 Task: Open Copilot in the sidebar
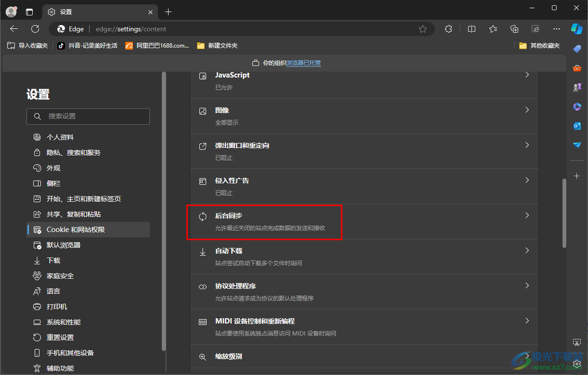click(x=577, y=28)
